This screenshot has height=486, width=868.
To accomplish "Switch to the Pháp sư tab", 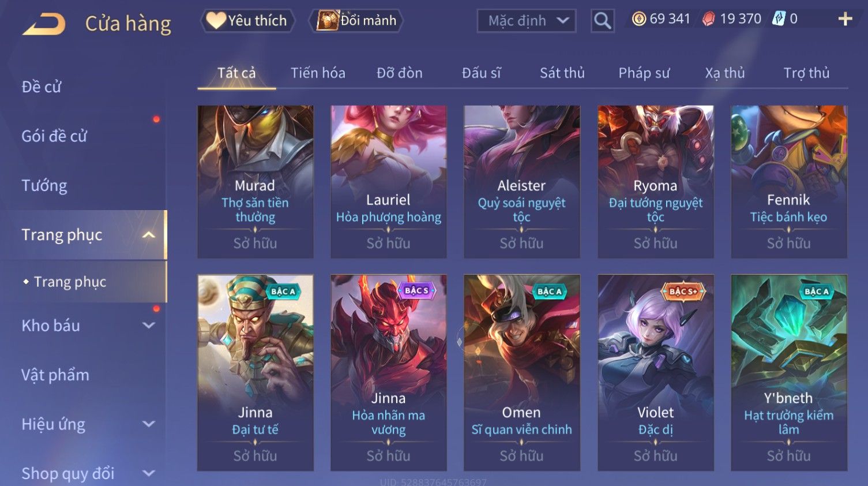I will click(x=644, y=73).
